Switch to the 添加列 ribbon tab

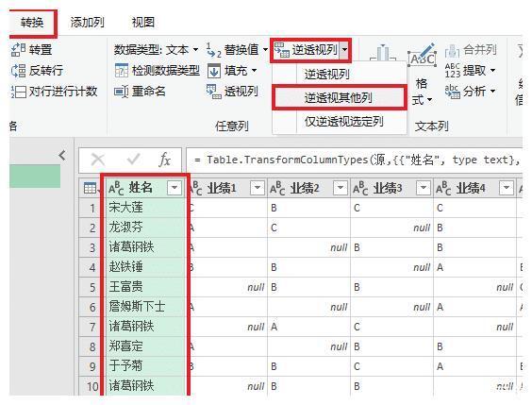point(87,23)
